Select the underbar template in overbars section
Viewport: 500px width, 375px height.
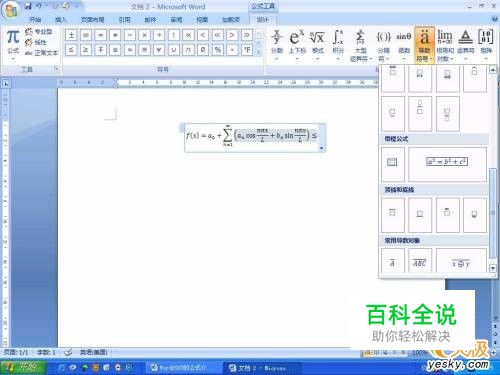(x=420, y=215)
